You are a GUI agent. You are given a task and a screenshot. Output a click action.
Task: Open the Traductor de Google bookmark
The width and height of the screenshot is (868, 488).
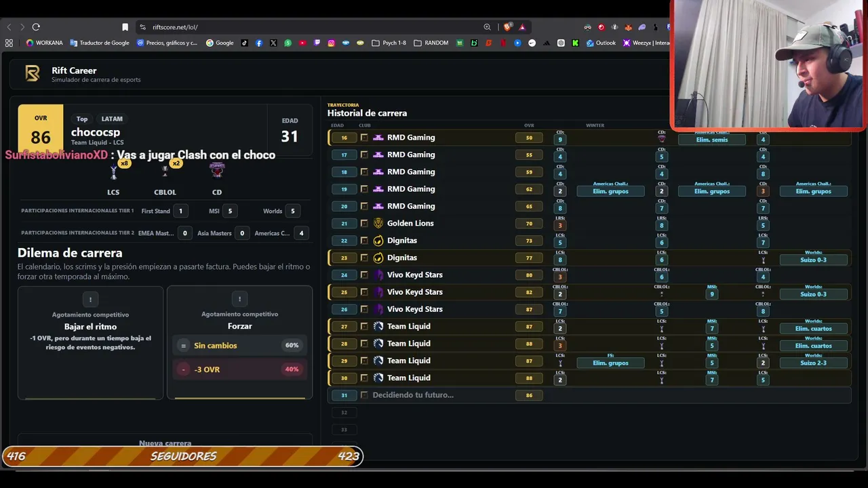100,43
